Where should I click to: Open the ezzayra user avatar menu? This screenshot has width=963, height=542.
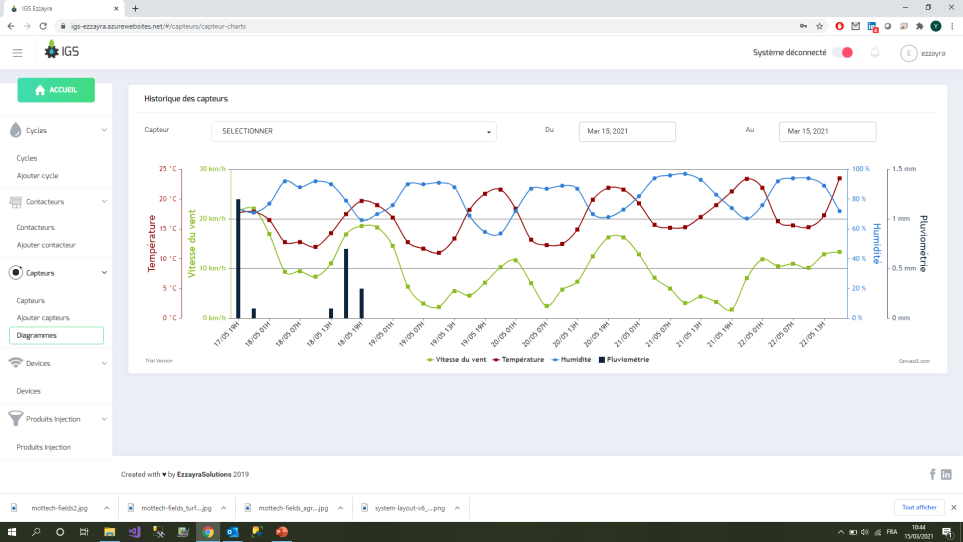[908, 54]
